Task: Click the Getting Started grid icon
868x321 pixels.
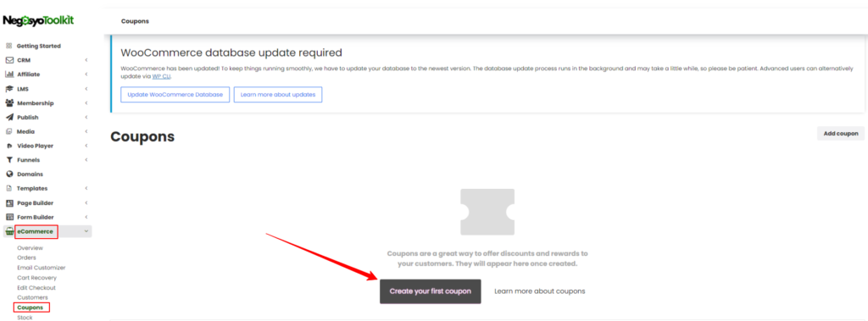Action: coord(8,46)
